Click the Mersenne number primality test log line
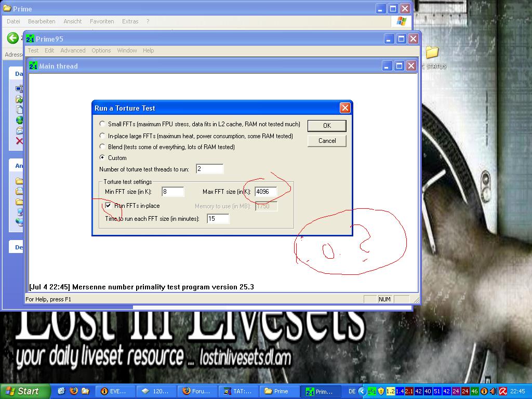The width and height of the screenshot is (532, 399). [141, 287]
